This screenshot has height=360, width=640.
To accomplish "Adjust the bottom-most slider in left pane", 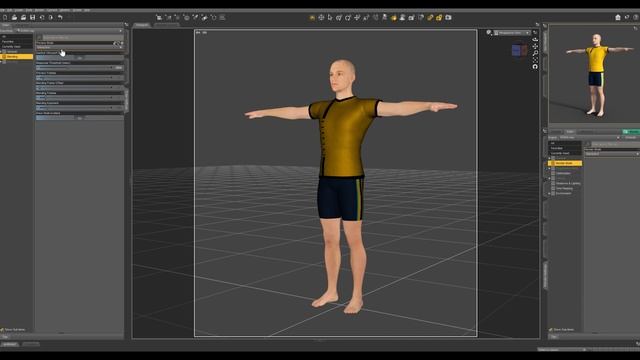I will [80, 118].
